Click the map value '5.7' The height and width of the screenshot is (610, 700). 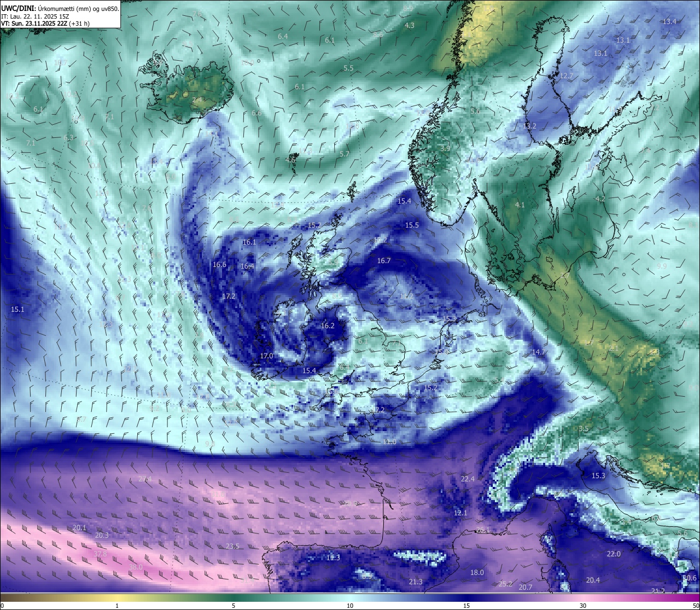[x=344, y=154]
